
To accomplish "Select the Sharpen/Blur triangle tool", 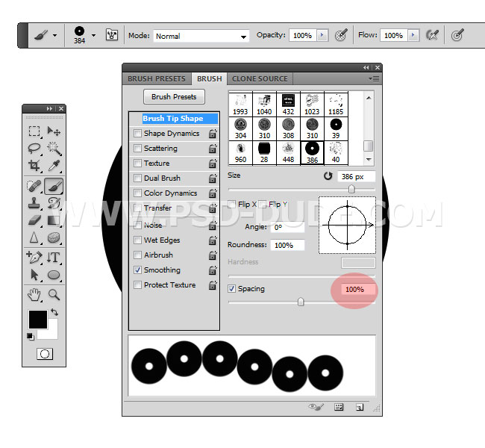I will [x=34, y=237].
